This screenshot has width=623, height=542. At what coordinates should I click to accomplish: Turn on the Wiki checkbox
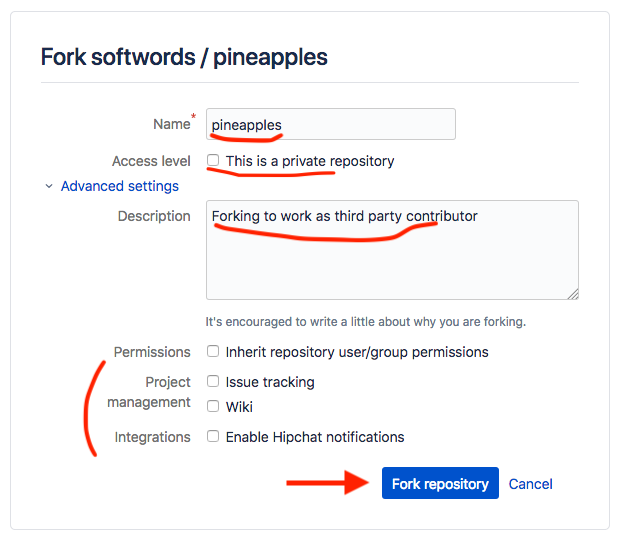(x=213, y=407)
